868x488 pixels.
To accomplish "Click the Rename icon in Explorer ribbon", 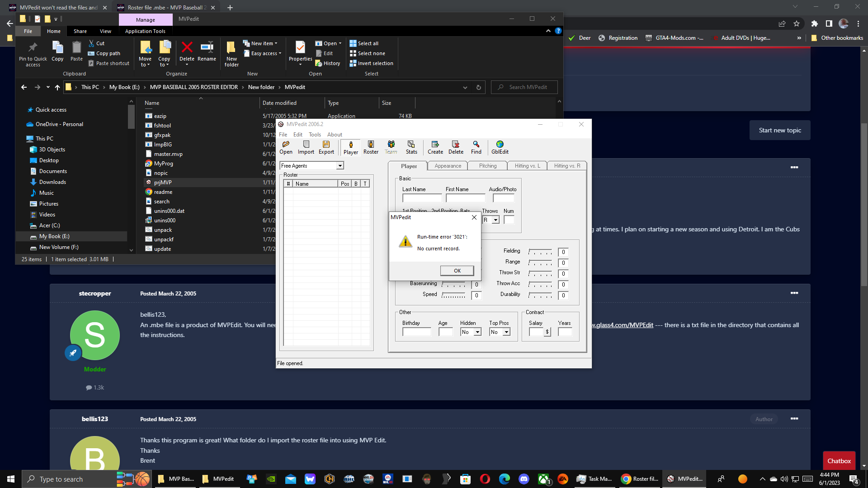I will tap(207, 51).
